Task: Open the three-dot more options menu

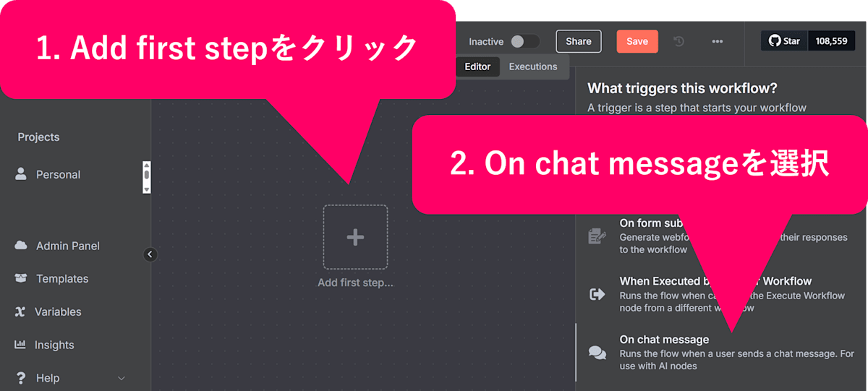Action: [718, 41]
